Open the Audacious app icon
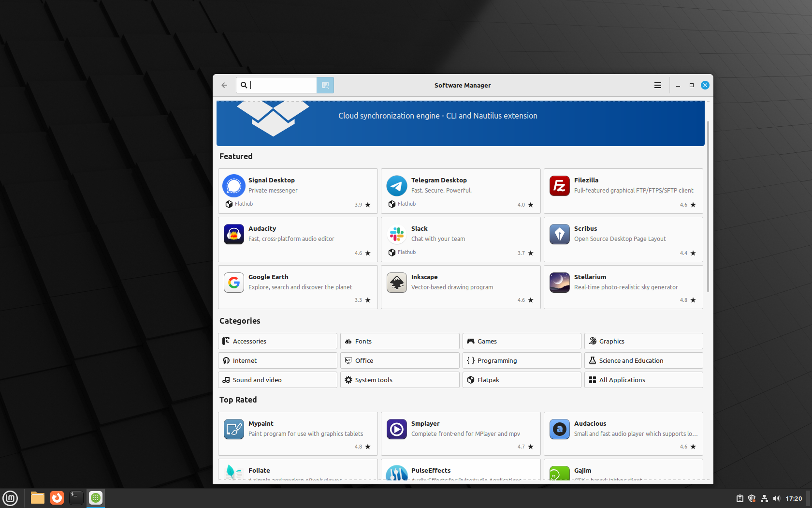 point(560,429)
